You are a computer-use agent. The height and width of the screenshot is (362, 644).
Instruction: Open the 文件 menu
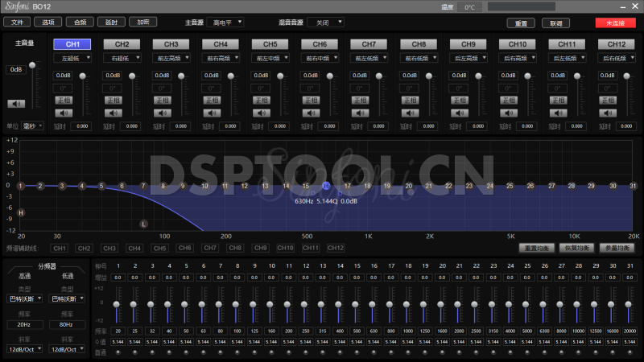[x=18, y=23]
